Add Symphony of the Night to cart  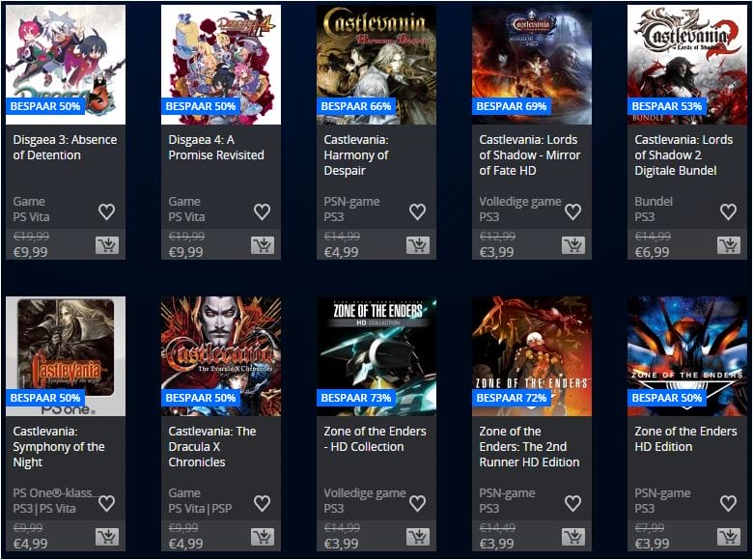[107, 537]
